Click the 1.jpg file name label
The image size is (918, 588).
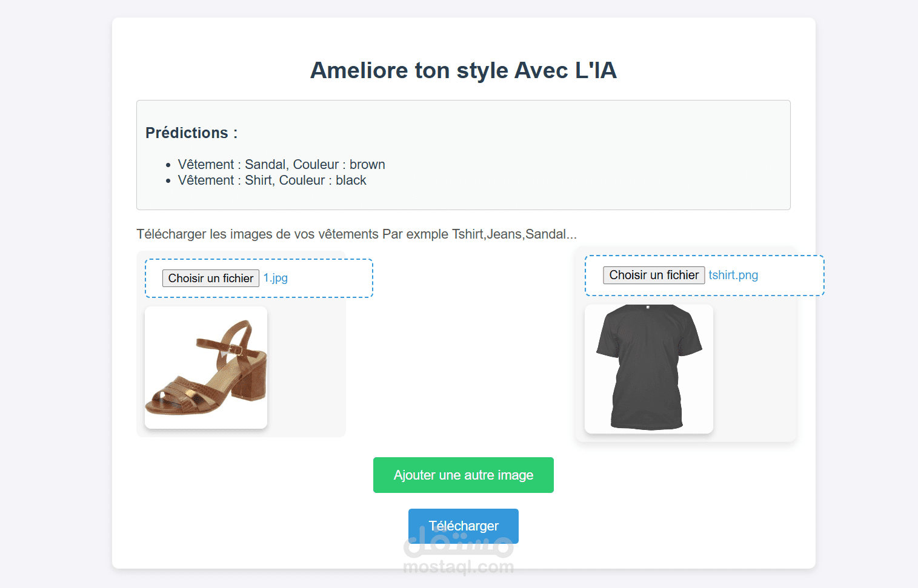(x=275, y=278)
